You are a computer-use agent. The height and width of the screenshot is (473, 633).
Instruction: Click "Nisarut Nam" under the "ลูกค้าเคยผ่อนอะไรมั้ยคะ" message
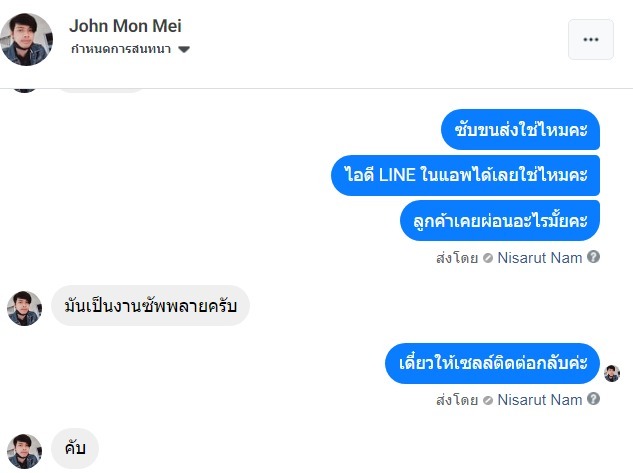539,257
